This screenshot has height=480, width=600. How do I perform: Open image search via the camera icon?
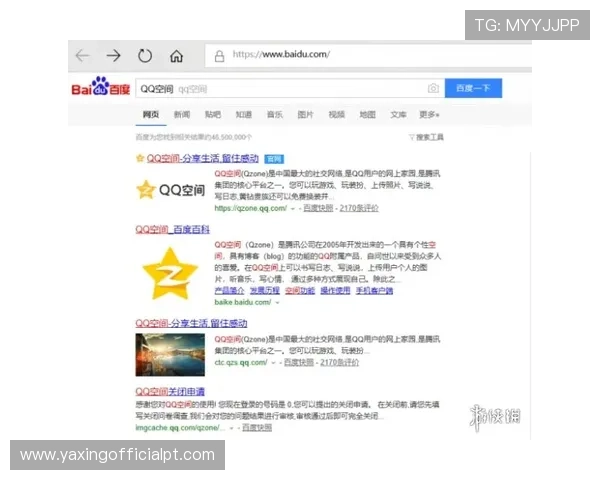(433, 88)
